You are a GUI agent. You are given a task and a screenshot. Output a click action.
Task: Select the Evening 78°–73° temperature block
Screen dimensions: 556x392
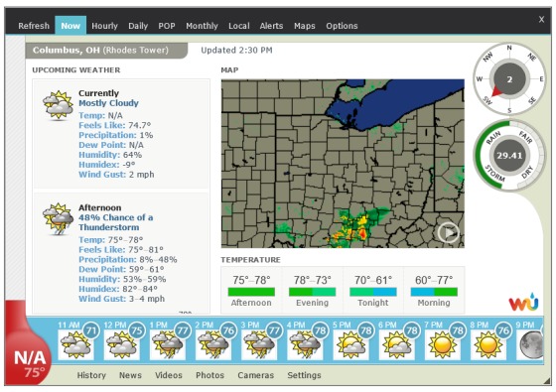click(312, 290)
